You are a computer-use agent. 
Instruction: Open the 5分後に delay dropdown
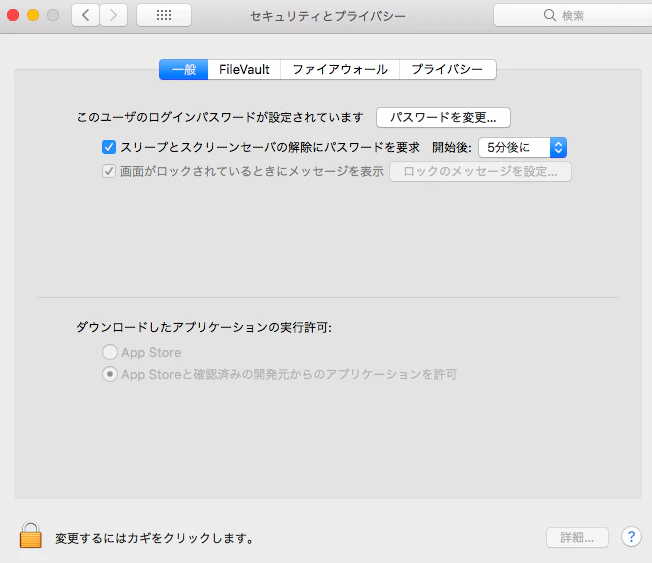pos(523,147)
